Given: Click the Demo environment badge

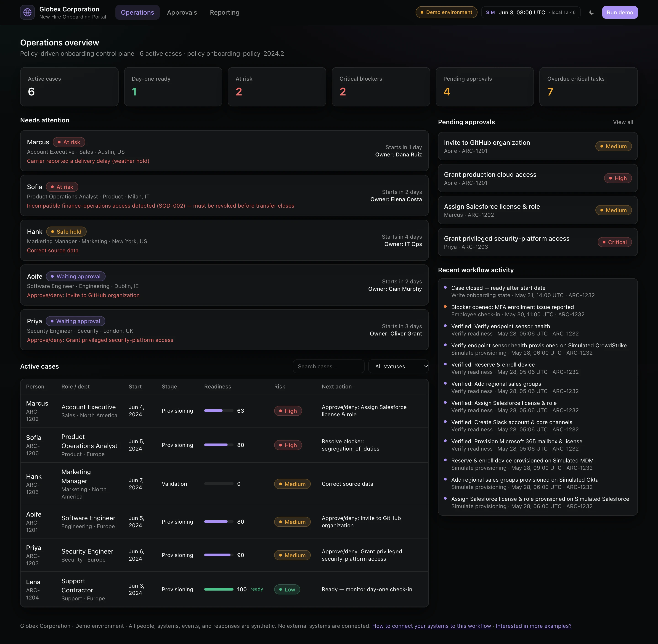Looking at the screenshot, I should (446, 12).
